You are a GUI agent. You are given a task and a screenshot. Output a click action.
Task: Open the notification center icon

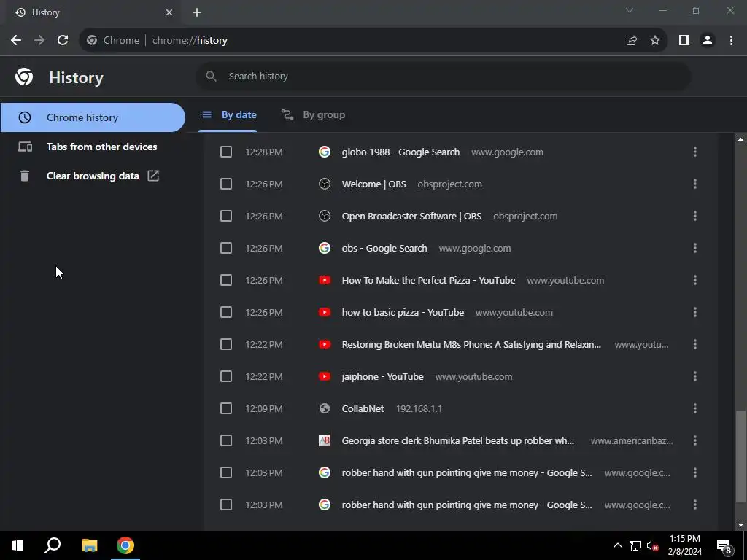pyautogui.click(x=724, y=546)
